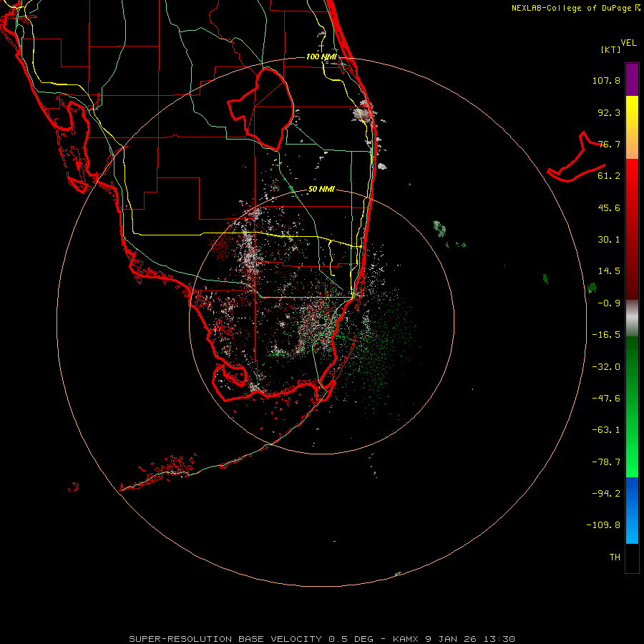Select the -0.9 scale value
This screenshot has height=644, width=644.
pyautogui.click(x=609, y=303)
